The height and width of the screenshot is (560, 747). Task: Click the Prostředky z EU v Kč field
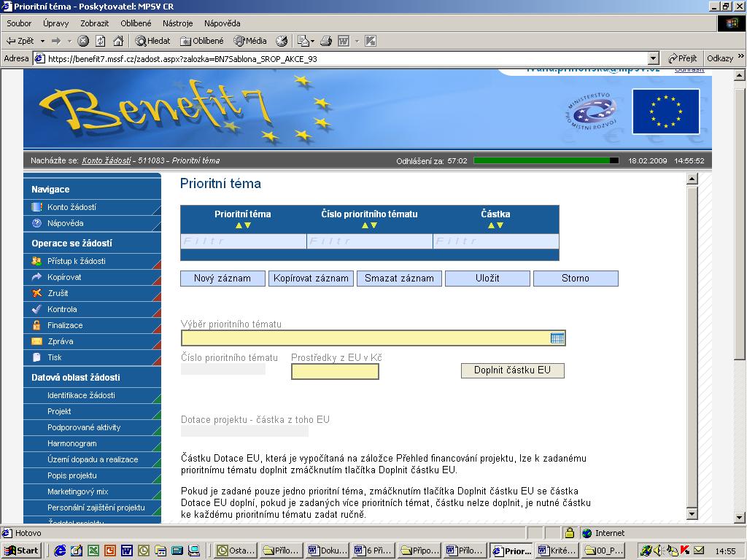point(335,371)
